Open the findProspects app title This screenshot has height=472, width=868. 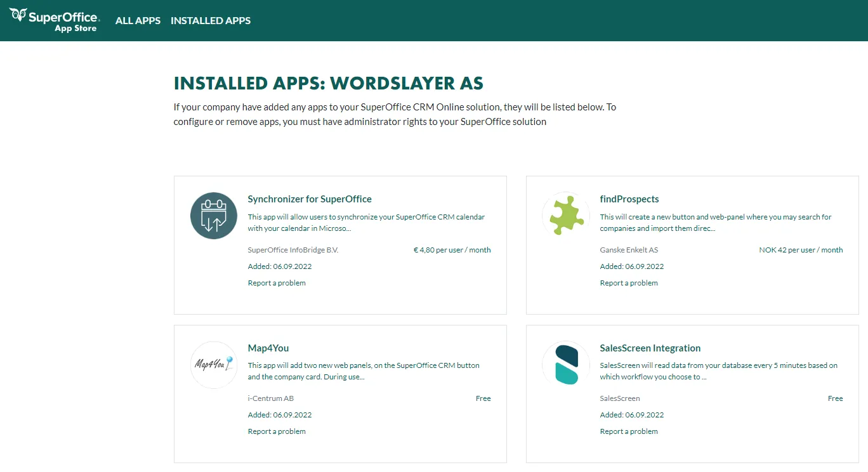(629, 199)
